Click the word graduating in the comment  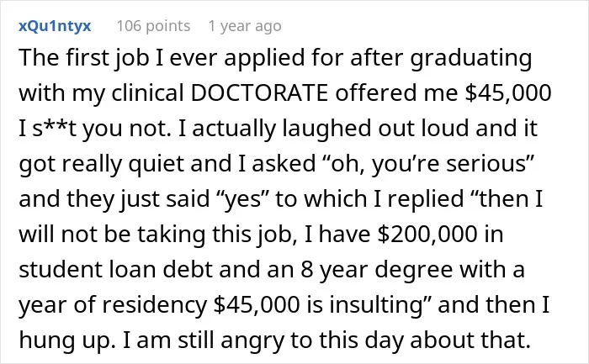[x=471, y=58]
